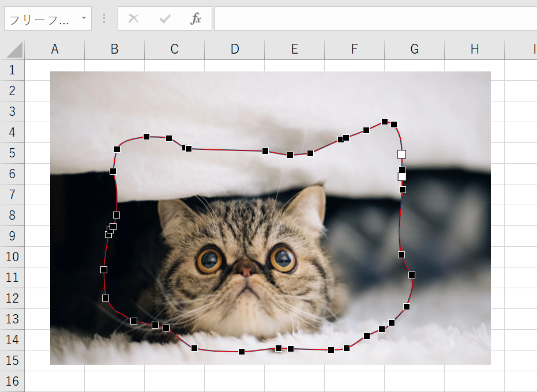Click the Name Box showing フリーフ...
Image resolution: width=537 pixels, height=392 pixels.
[48, 18]
